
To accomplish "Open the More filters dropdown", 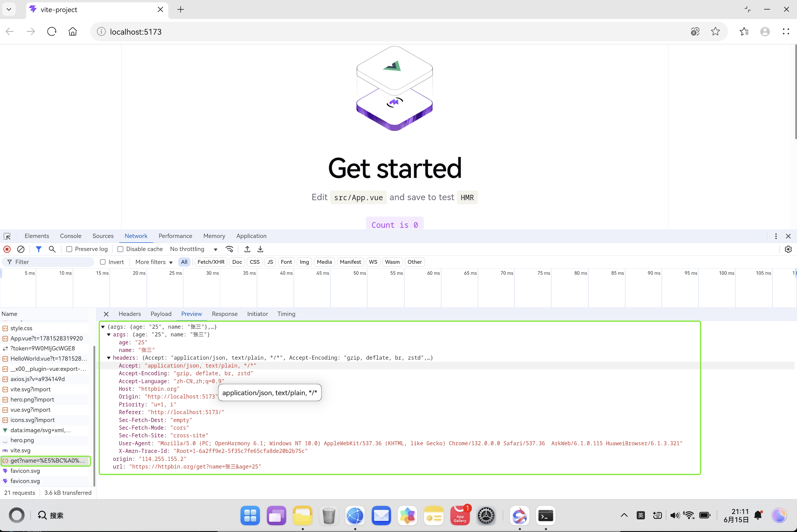I will click(154, 262).
